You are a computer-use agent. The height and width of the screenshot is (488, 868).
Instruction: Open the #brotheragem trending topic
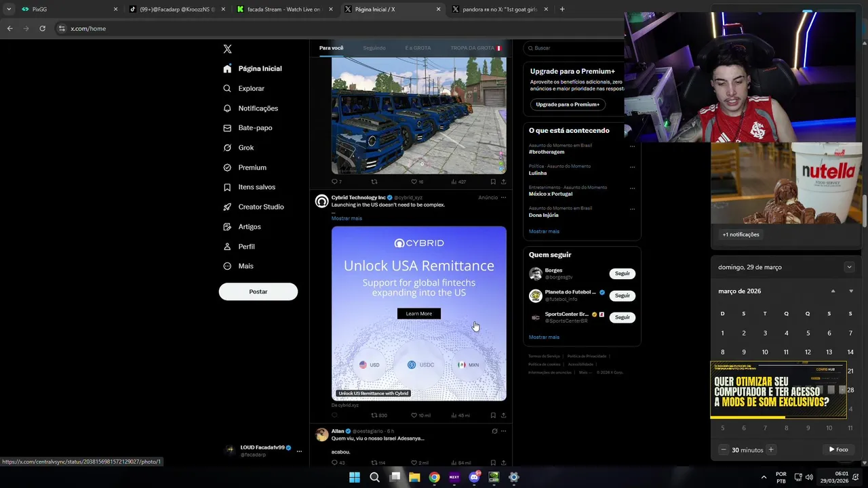(547, 152)
